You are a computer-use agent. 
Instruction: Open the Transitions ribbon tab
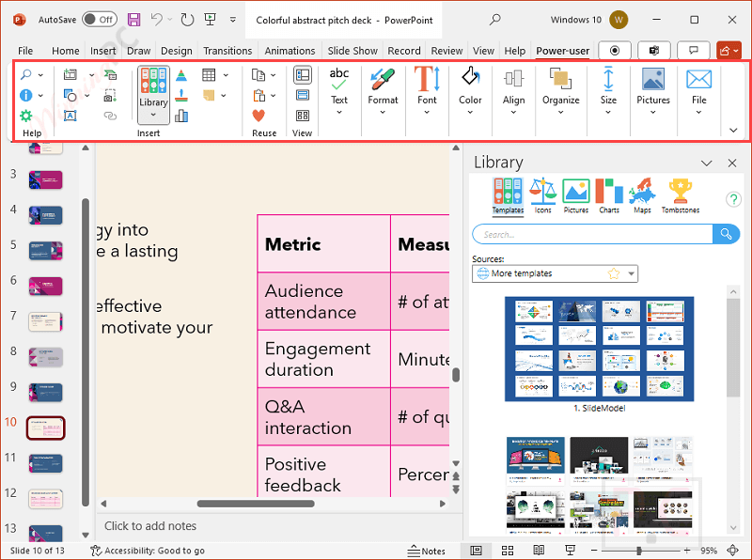(227, 51)
